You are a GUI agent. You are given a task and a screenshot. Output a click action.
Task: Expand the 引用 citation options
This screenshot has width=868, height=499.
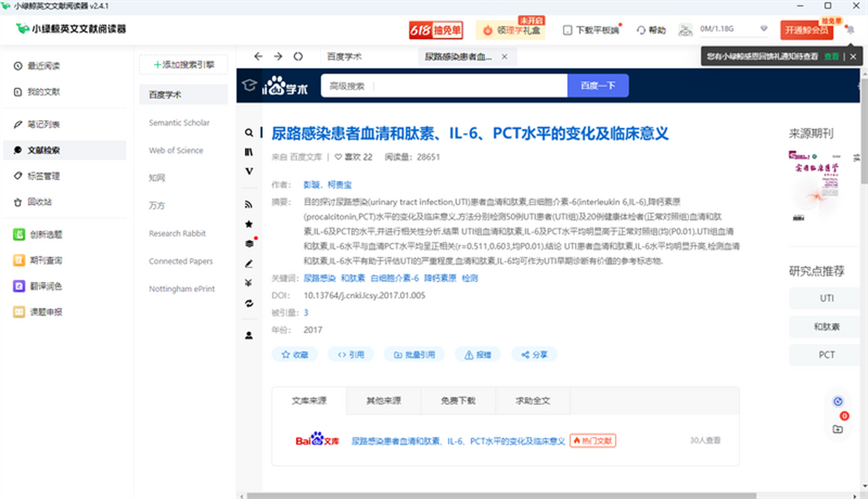coord(351,354)
